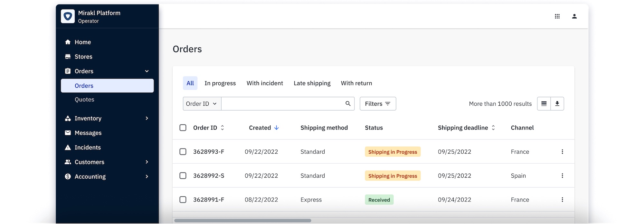Open the apps grid icon
644x224 pixels.
pyautogui.click(x=557, y=16)
